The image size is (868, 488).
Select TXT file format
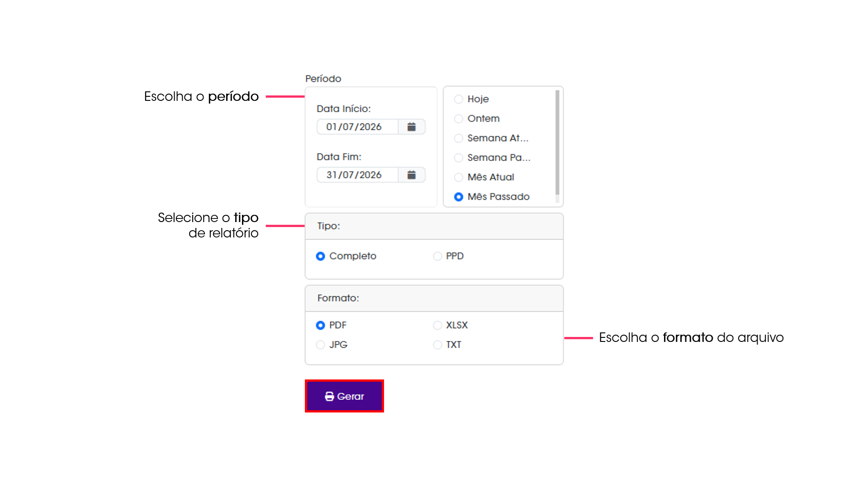437,345
